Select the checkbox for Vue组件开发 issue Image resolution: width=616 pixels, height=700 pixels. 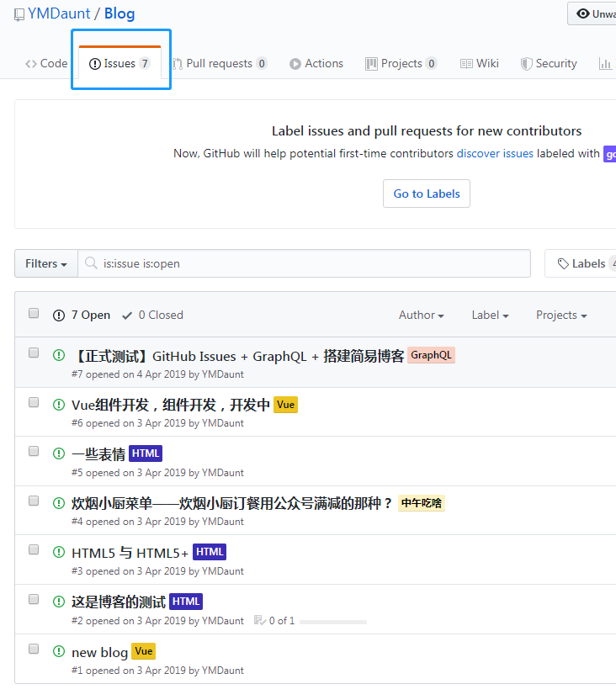pos(34,402)
